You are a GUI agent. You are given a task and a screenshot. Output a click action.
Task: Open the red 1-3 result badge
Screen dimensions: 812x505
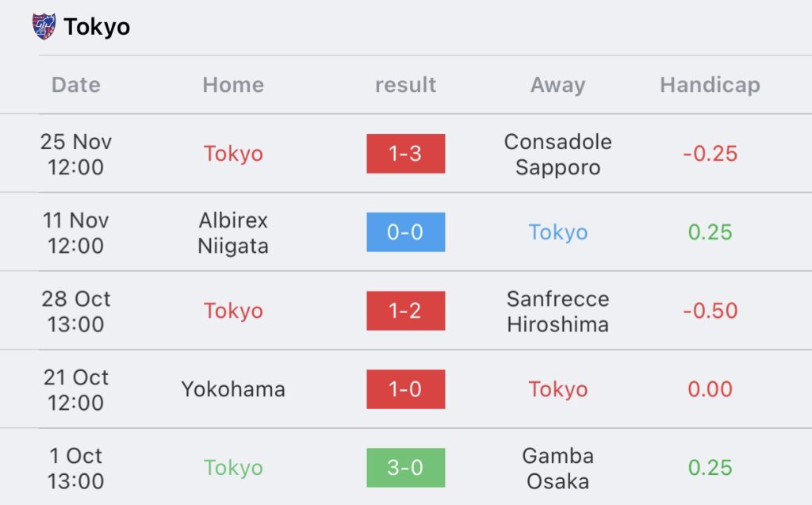click(x=405, y=153)
